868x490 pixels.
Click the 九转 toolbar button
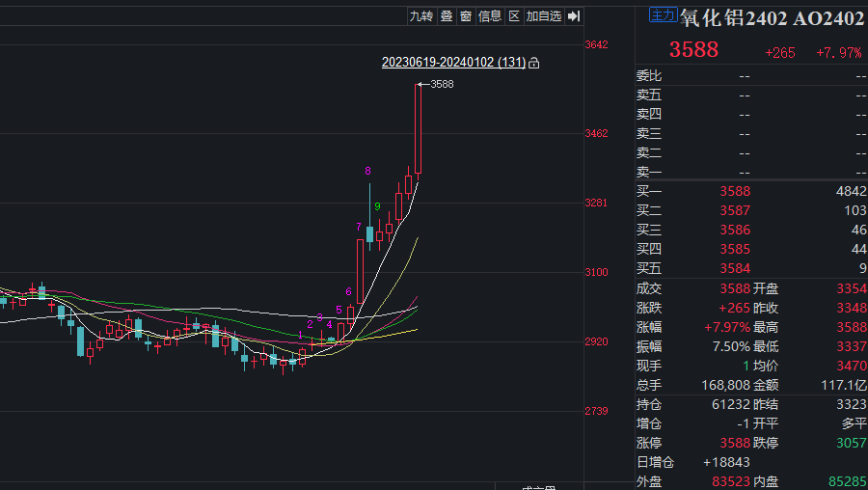point(421,16)
